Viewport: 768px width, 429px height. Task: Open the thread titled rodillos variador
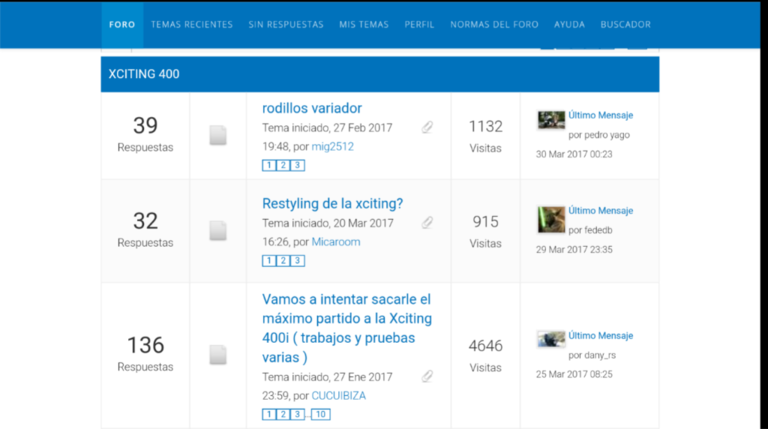click(312, 108)
